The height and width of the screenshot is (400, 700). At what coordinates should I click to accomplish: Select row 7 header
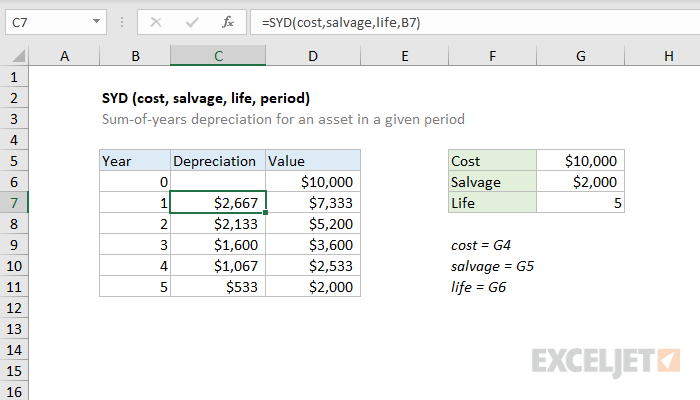14,203
